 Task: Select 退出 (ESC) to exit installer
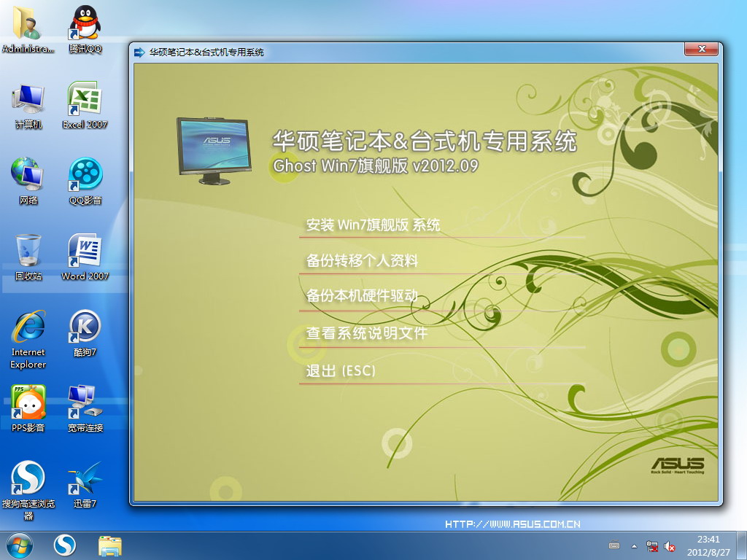(x=341, y=370)
